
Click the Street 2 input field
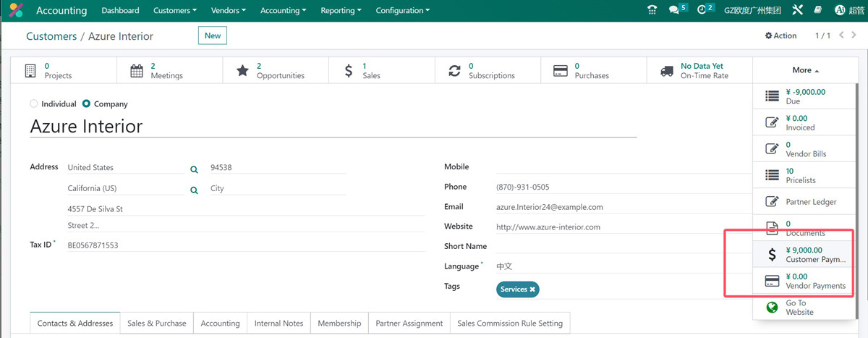(246, 226)
